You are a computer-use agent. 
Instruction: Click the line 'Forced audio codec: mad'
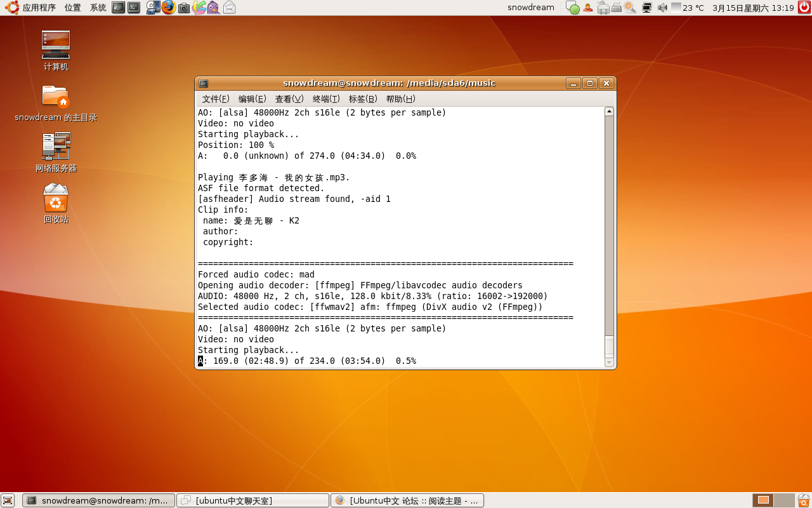256,274
